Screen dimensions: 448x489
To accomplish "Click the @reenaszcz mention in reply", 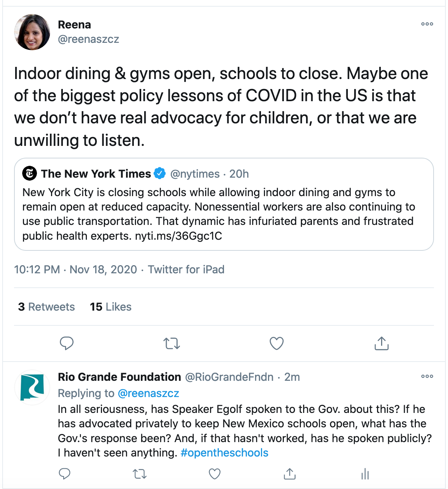I will pyautogui.click(x=148, y=393).
